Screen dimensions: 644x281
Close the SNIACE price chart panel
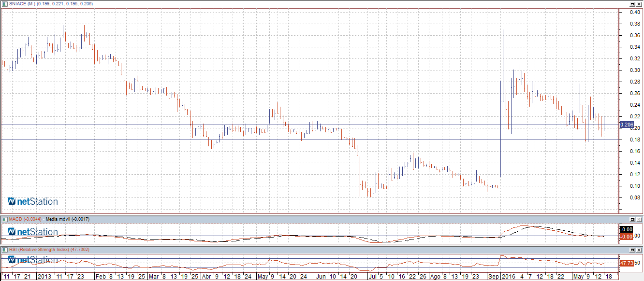click(639, 4)
